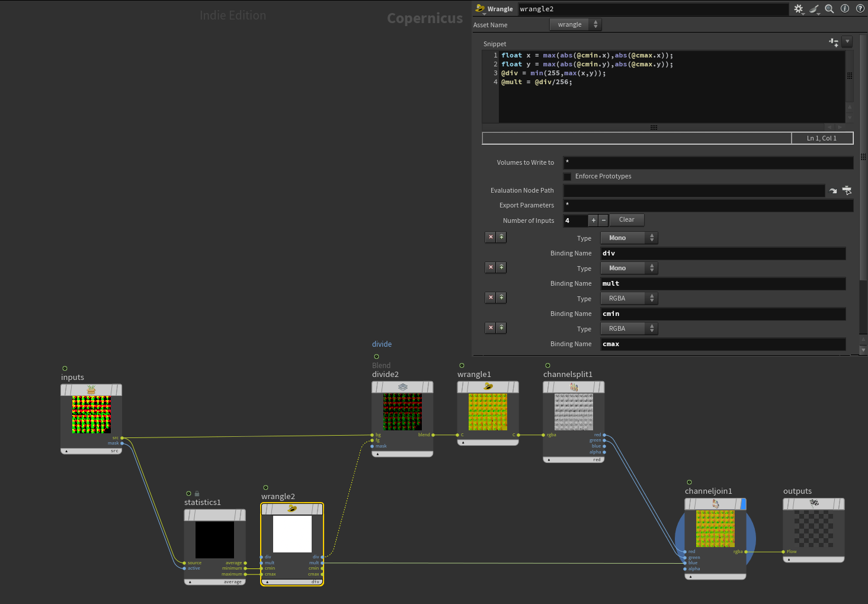The image size is (868, 604).
Task: Increase Number of Inputs with plus button
Action: [594, 220]
